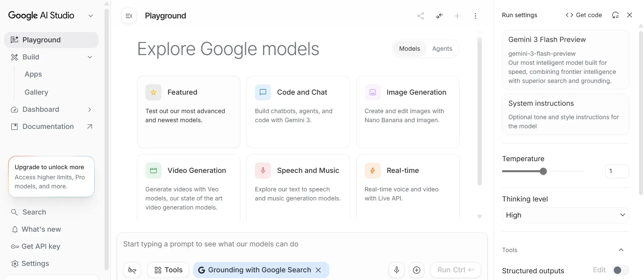This screenshot has width=644, height=280.
Task: Click the Featured star icon
Action: (153, 92)
